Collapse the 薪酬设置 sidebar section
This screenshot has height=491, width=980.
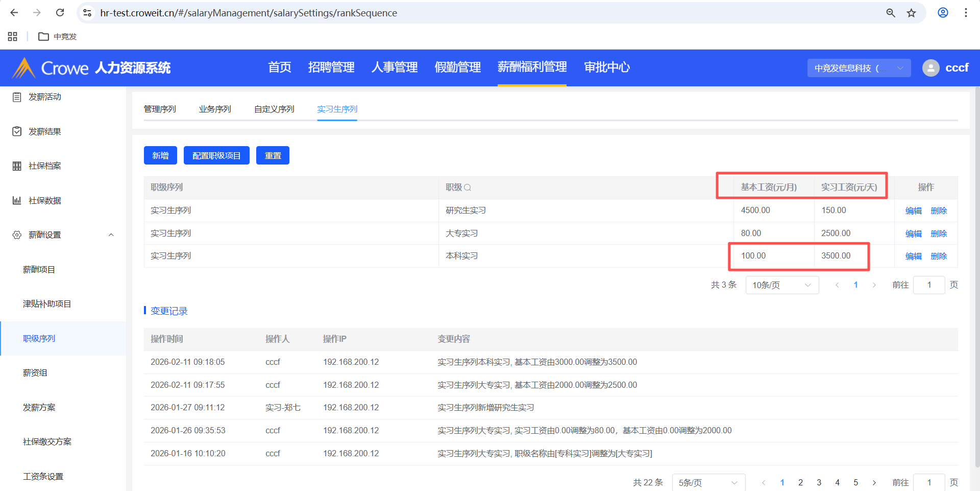(111, 235)
